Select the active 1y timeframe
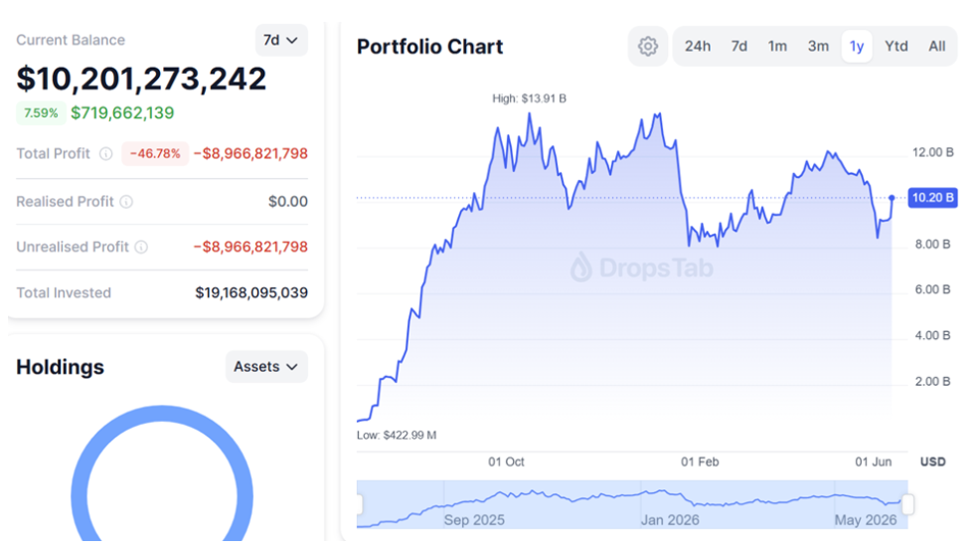Screen dimensions: 980x552 point(857,47)
